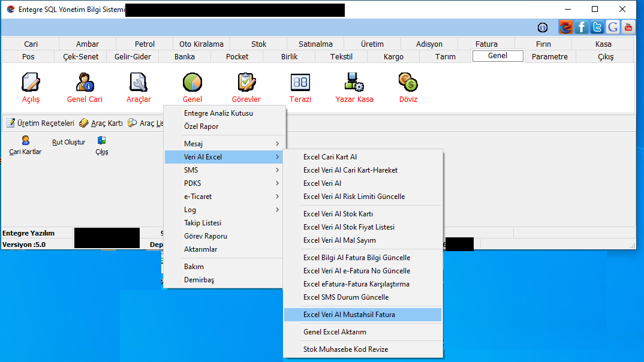Choose Excel Cari Kart Al
This screenshot has height=362, width=644.
pos(363,157)
